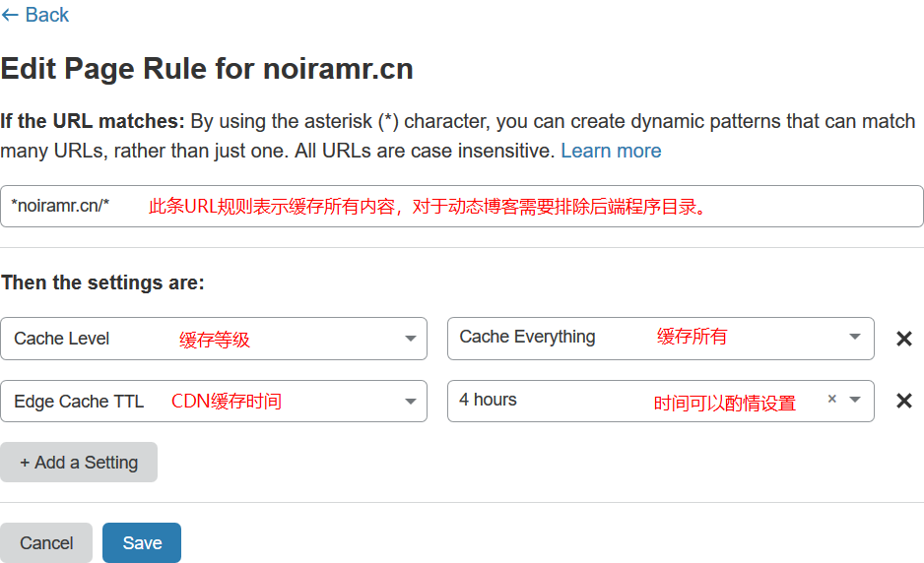
Task: Cancel editing the page rule
Action: (46, 543)
